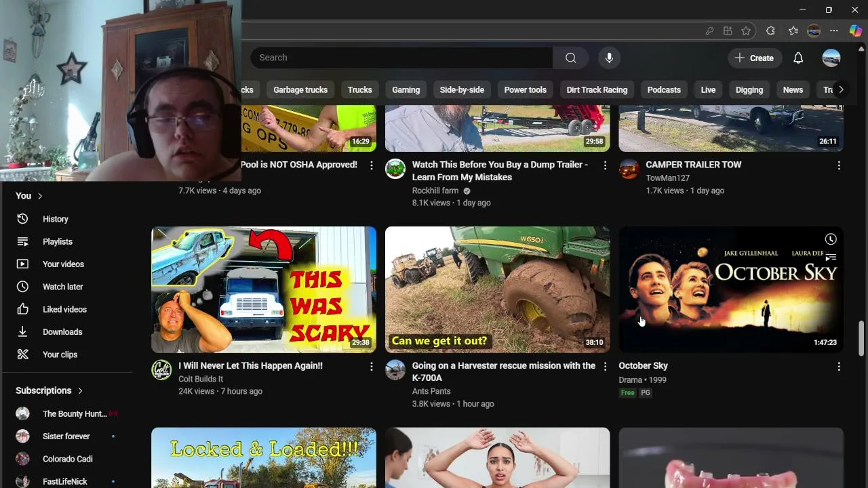The height and width of the screenshot is (488, 868).
Task: Select the Power tools chip
Action: (x=525, y=89)
